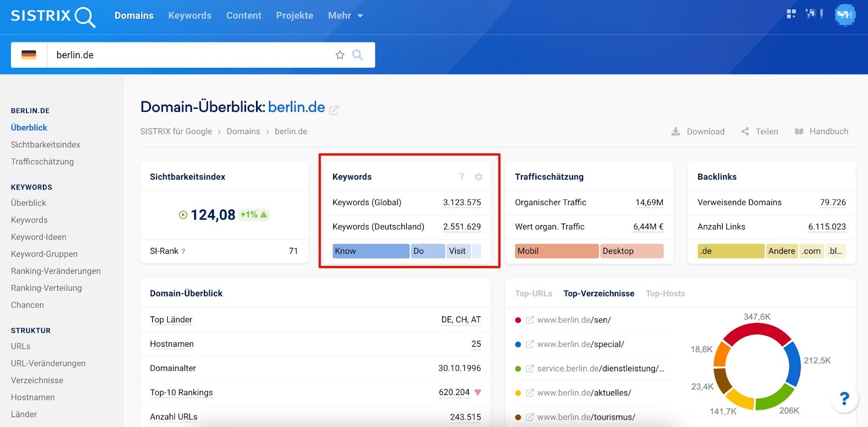Click the Teilen share icon

745,131
